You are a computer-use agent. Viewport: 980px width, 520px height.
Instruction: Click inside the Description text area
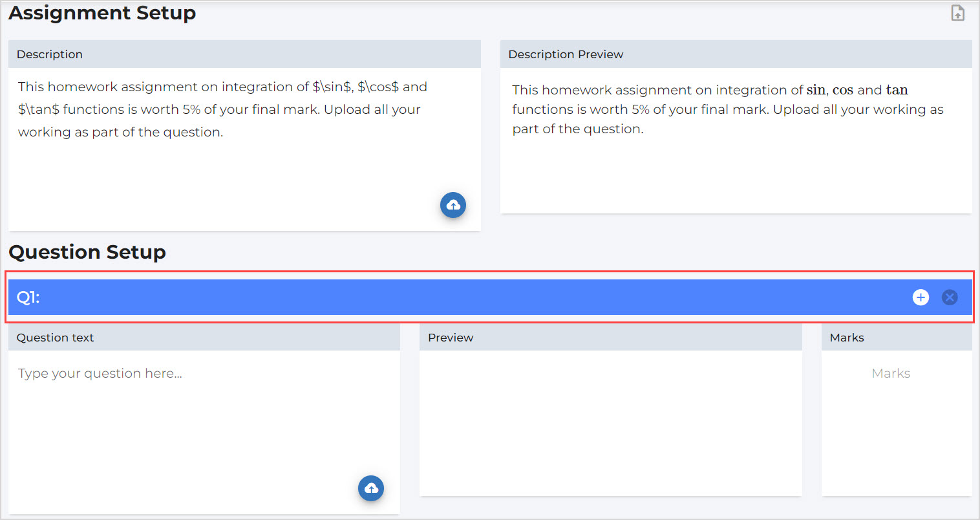click(244, 162)
